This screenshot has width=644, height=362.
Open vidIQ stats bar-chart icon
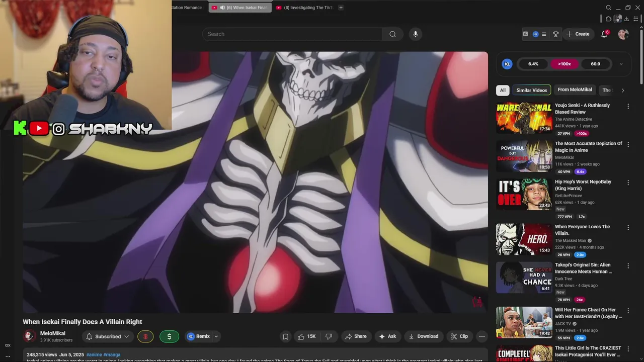[x=526, y=34]
